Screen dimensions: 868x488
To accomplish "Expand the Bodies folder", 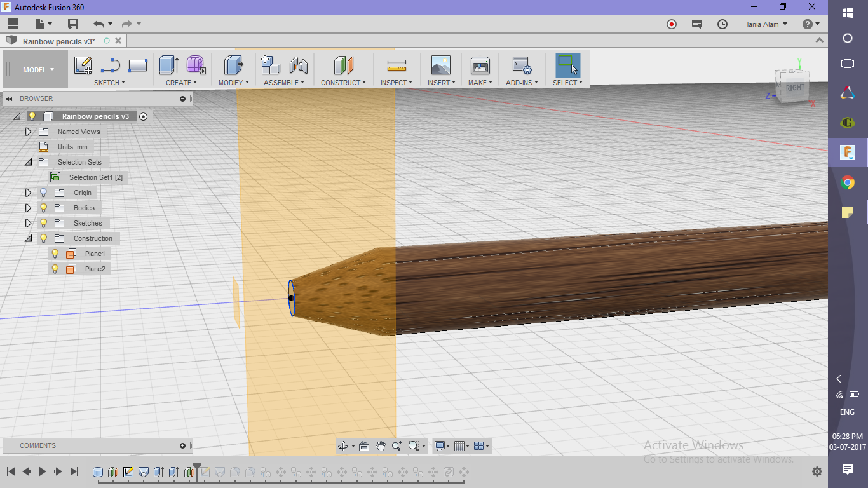I will 28,208.
